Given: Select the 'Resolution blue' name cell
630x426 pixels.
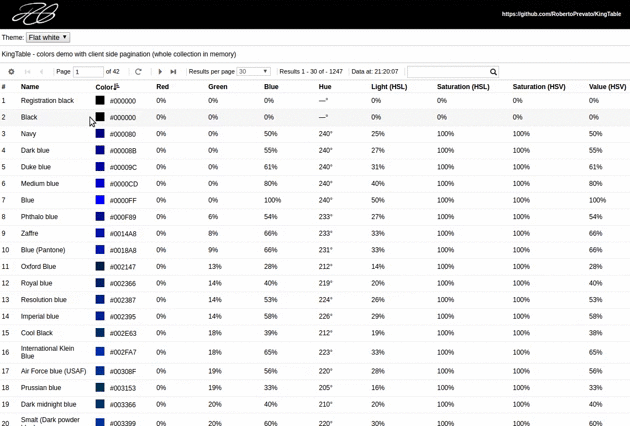Looking at the screenshot, I should (44, 299).
